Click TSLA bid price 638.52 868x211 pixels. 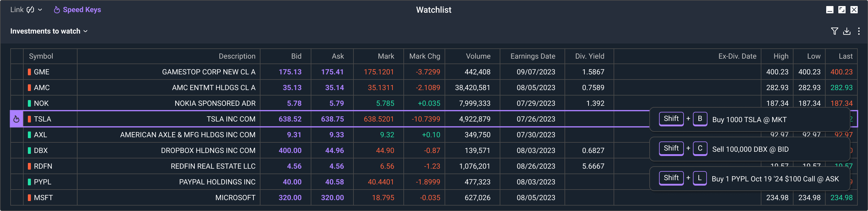coord(290,119)
